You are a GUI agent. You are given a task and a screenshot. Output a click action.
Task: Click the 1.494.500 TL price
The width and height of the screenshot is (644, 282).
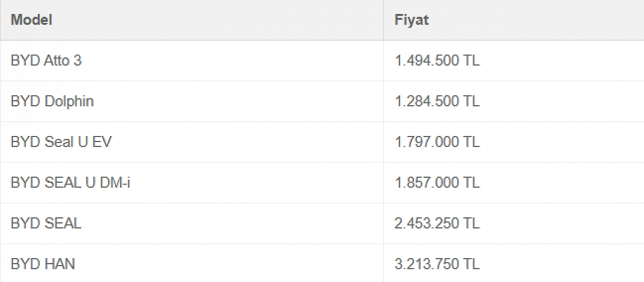pyautogui.click(x=437, y=61)
